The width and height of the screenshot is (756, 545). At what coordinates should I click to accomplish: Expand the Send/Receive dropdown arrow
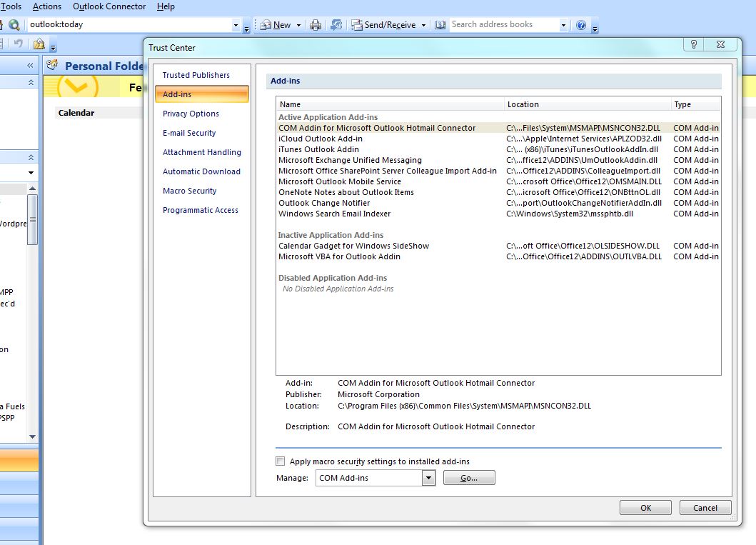click(x=423, y=24)
